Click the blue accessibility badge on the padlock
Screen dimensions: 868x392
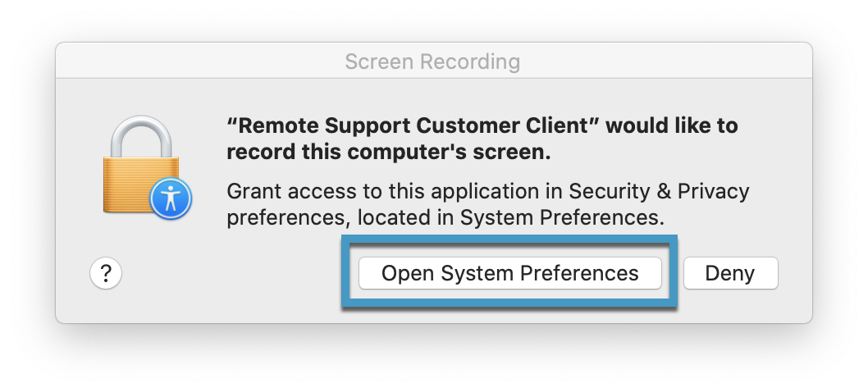point(171,199)
